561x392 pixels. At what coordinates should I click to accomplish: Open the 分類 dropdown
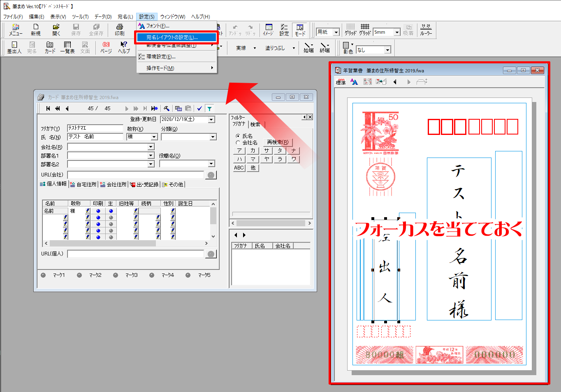213,137
